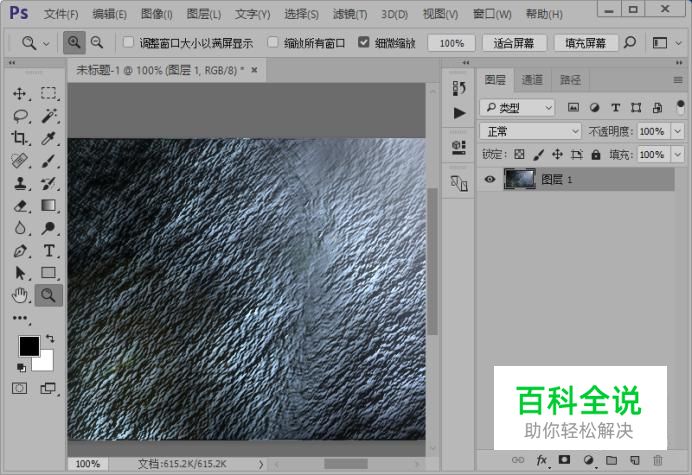
Task: Enable 缩放所有窗口 checkbox
Action: click(x=273, y=42)
